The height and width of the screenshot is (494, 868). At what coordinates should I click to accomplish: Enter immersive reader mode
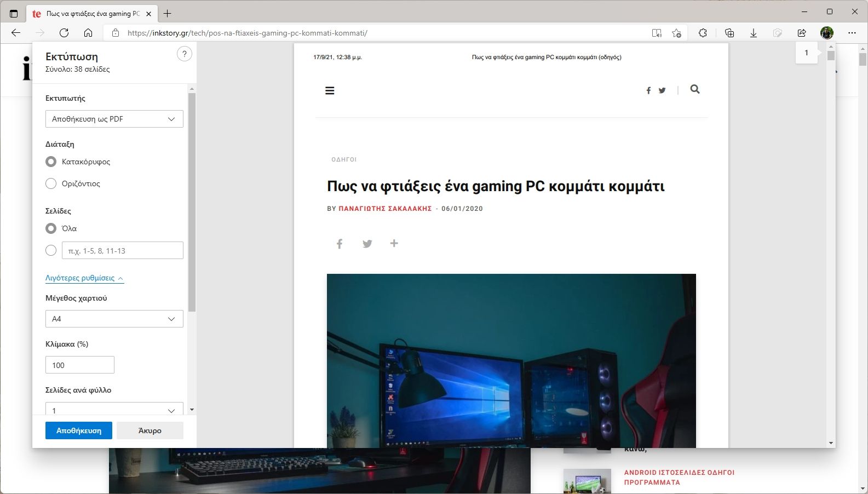pos(657,33)
